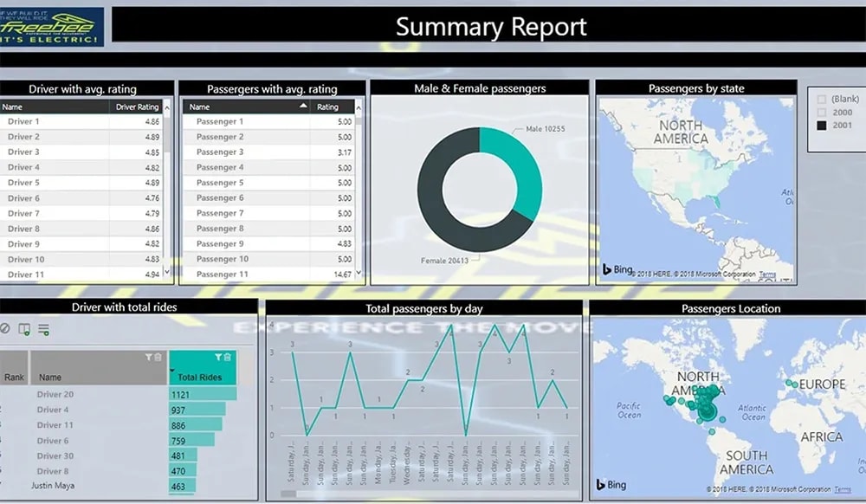Select Driver 30 in the total rides table
Screen dimensions: 866x504
55,456
